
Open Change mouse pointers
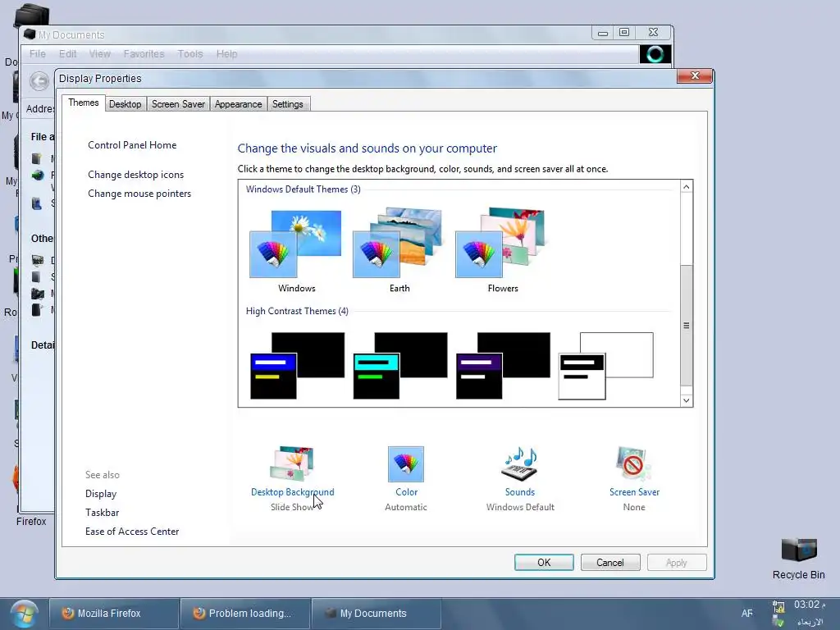tap(139, 194)
